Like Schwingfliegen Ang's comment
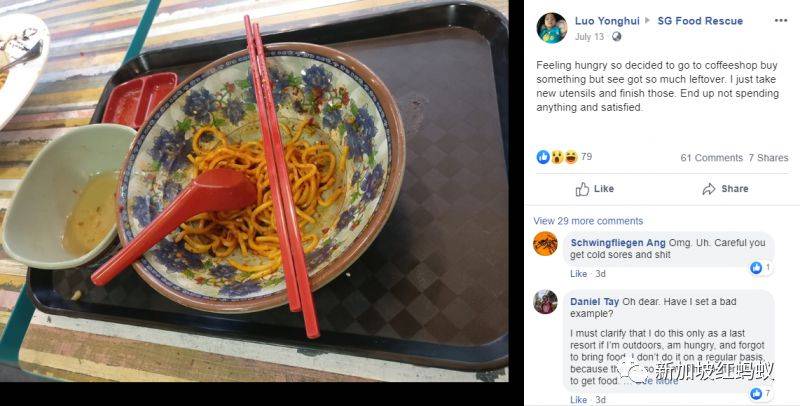This screenshot has width=800, height=406. 578,274
